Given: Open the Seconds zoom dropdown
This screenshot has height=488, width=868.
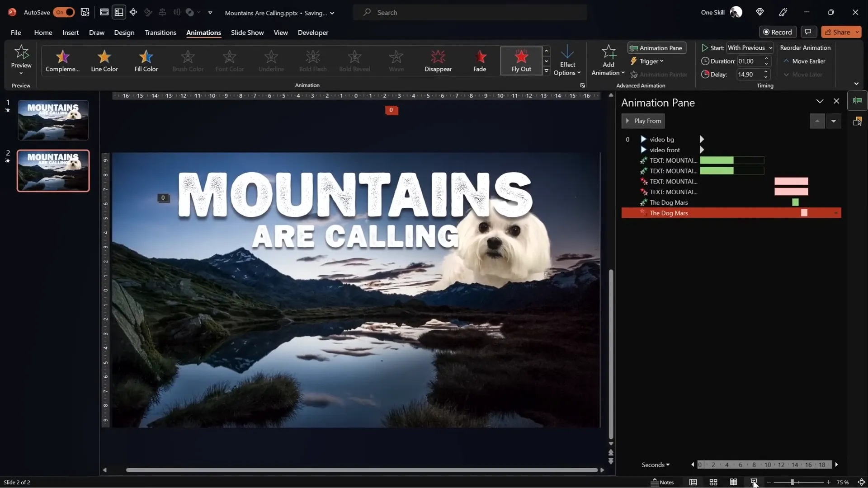Looking at the screenshot, I should click(656, 465).
